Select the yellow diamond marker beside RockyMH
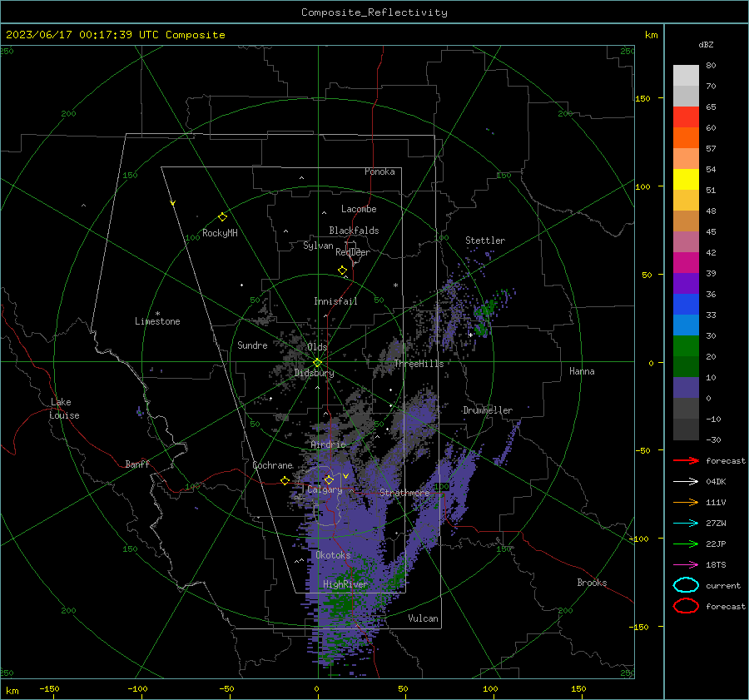Viewport: 749px width, 700px height. click(x=222, y=217)
